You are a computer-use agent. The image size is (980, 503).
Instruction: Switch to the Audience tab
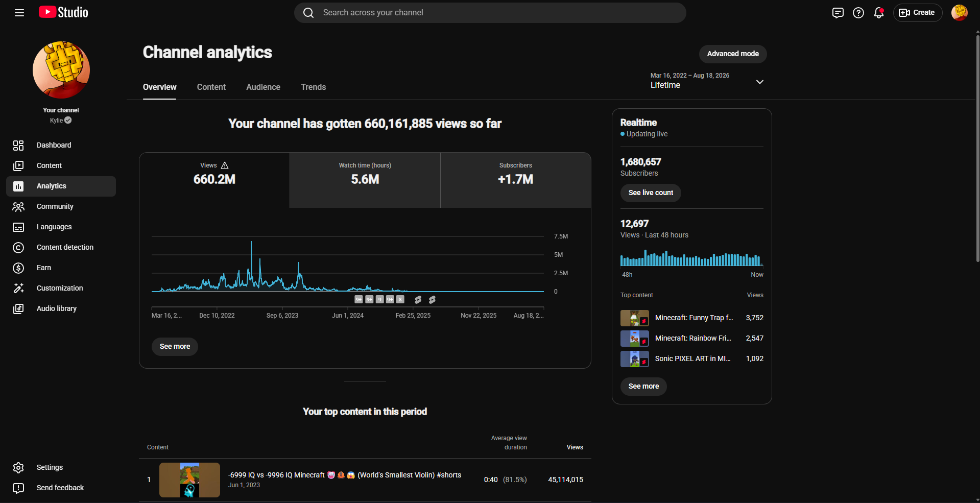coord(263,87)
